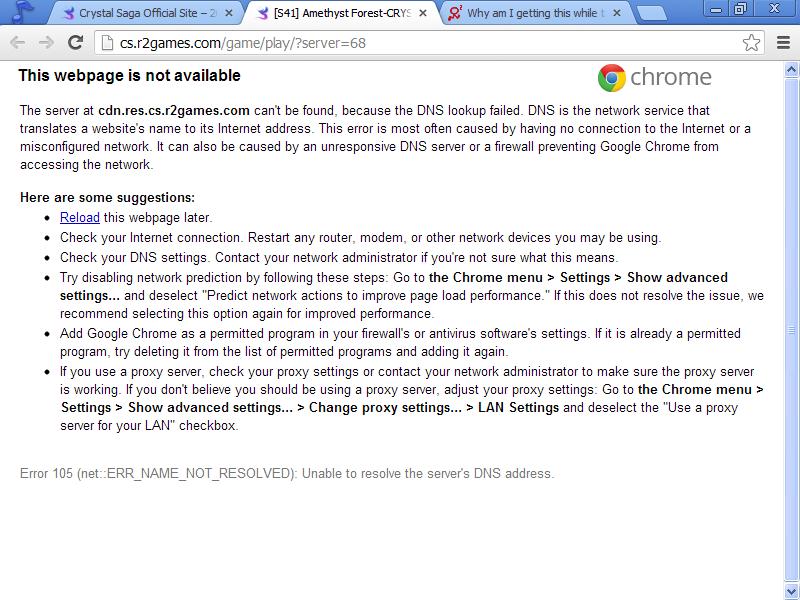Screen dimensions: 800x600
Task: Click the vertical scrollbar thumb
Action: point(792,330)
